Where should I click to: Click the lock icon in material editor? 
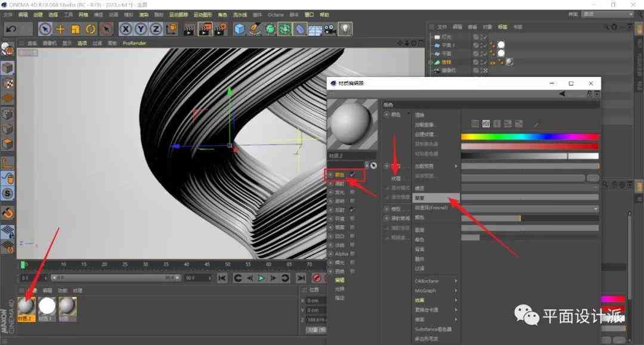[590, 94]
